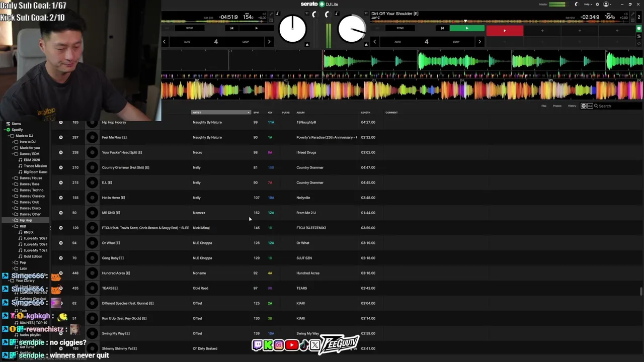The image size is (644, 362).
Task: Expand the Intro to DJ folder
Action: click(13, 142)
